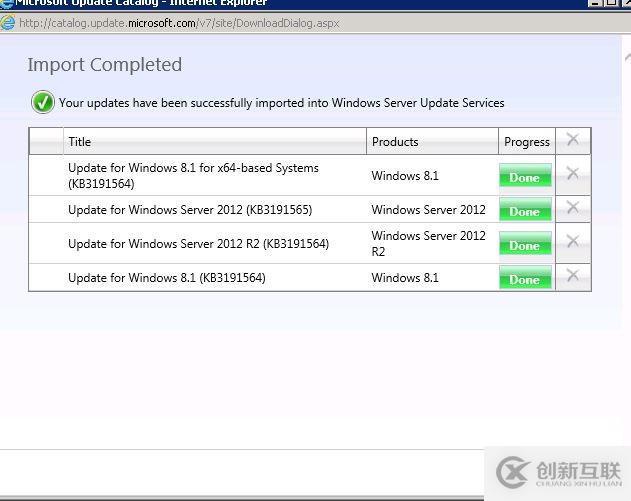Image resolution: width=631 pixels, height=501 pixels.
Task: Select 'Update for Windows Server 2012 (KB3191565)' title
Action: point(190,210)
